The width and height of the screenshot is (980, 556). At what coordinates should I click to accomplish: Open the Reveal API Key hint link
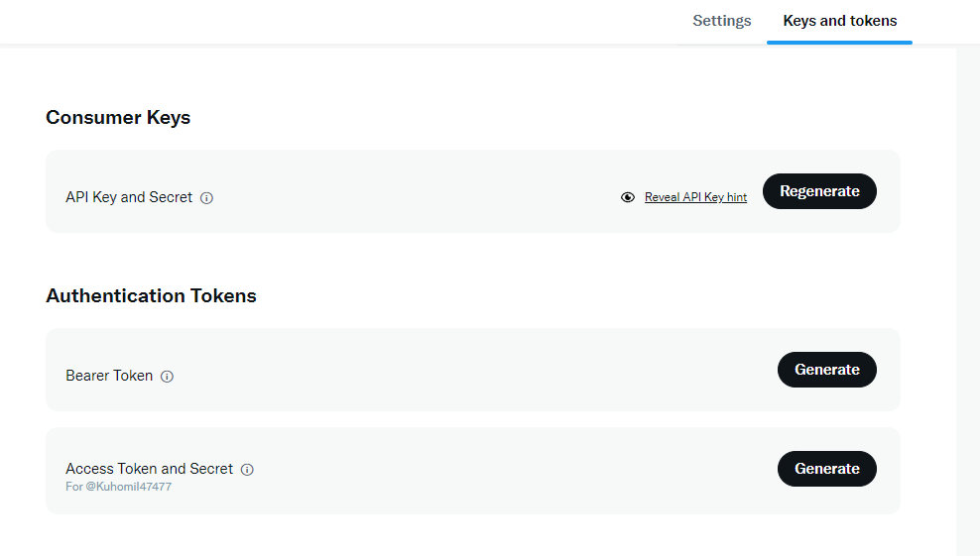[695, 197]
